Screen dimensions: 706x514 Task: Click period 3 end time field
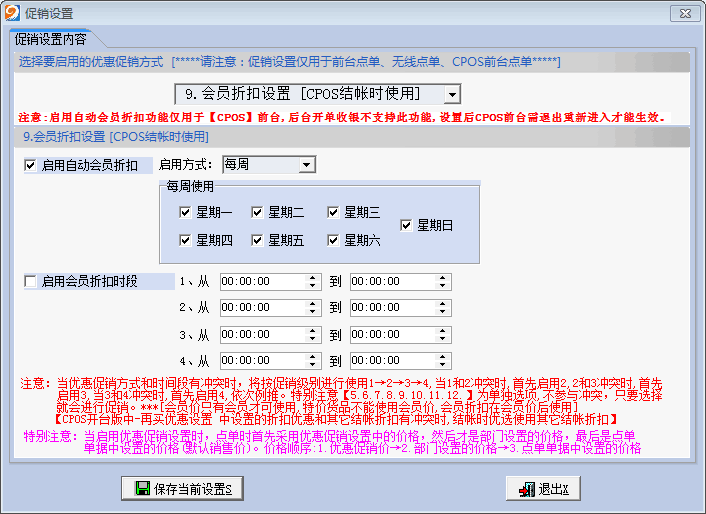(x=392, y=334)
